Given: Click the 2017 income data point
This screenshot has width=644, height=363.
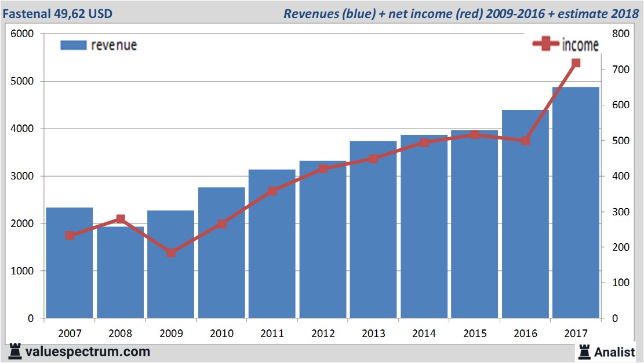Looking at the screenshot, I should (576, 63).
